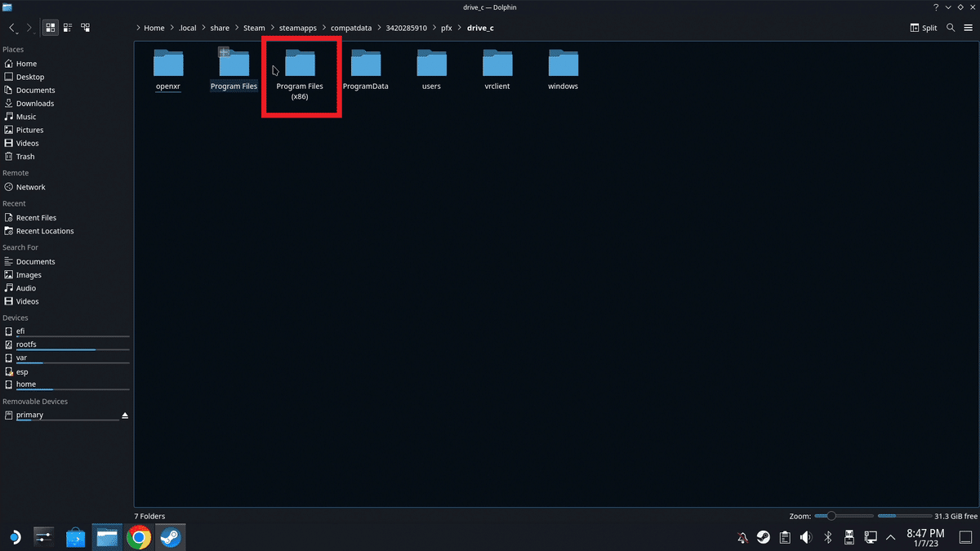
Task: Open Google Chrome from taskbar
Action: (x=139, y=537)
